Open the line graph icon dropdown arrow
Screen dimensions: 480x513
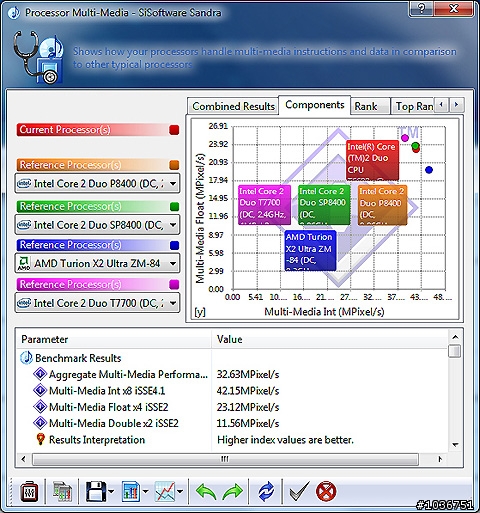tap(180, 492)
